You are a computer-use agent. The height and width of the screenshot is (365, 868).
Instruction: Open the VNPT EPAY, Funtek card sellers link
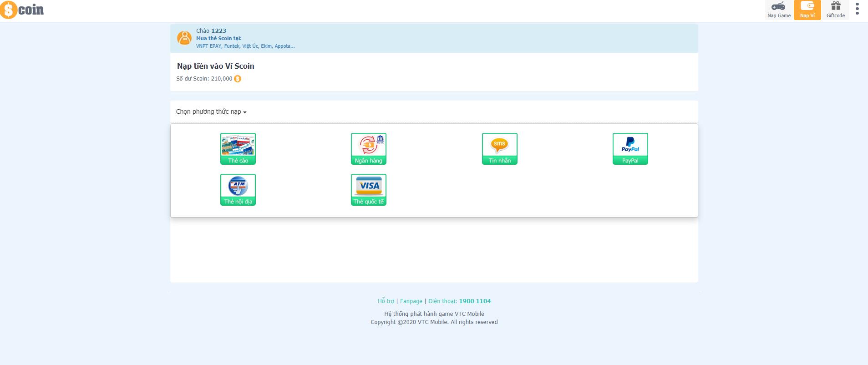245,46
